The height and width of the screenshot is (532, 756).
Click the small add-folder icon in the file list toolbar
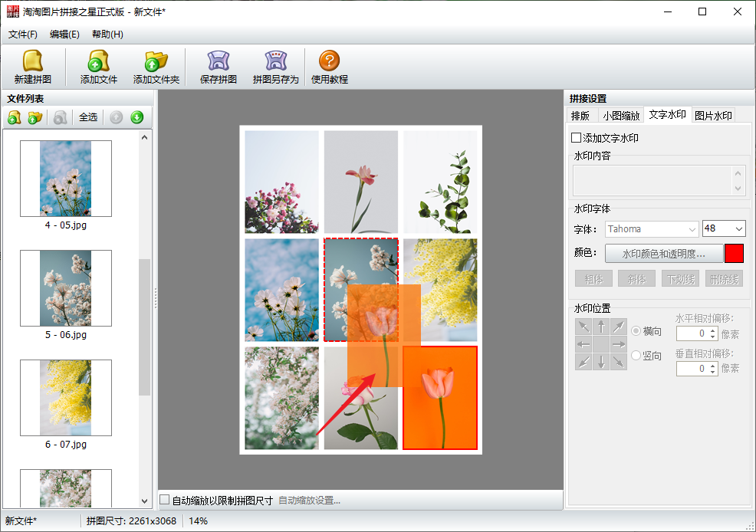click(x=35, y=117)
